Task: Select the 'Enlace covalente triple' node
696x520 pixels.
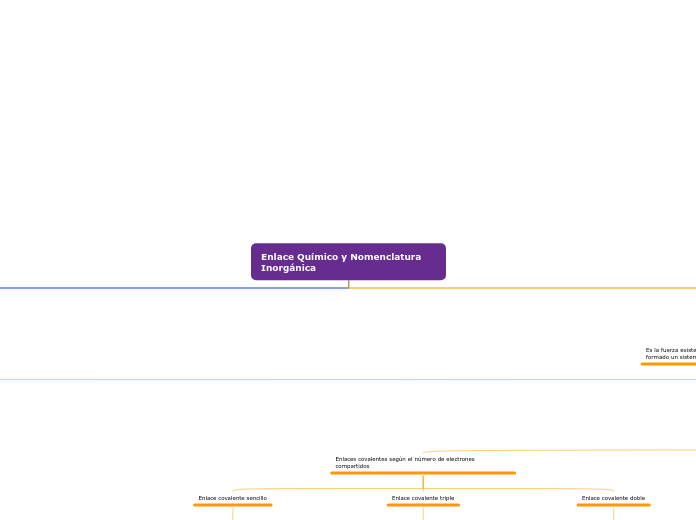Action: click(x=423, y=498)
